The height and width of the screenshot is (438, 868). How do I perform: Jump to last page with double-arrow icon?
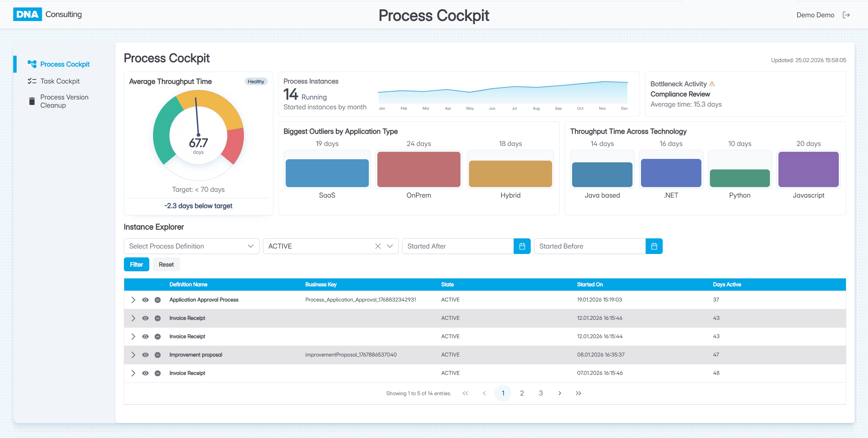578,393
